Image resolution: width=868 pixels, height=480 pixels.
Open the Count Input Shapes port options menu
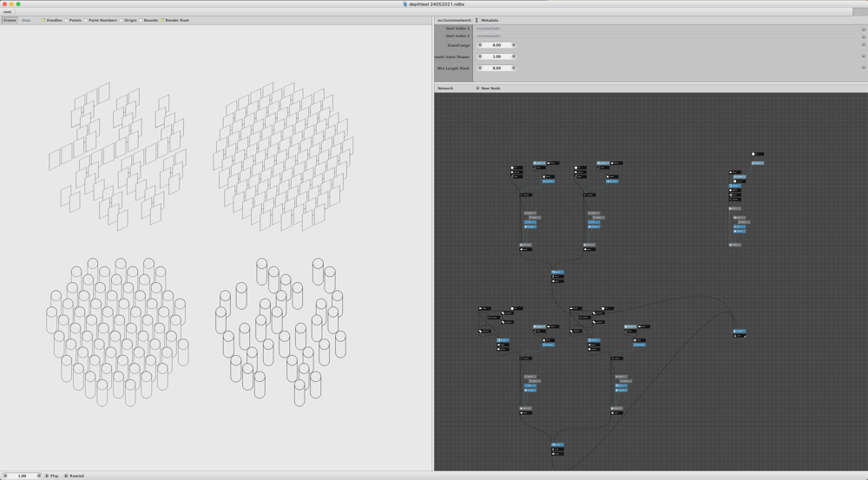863,56
